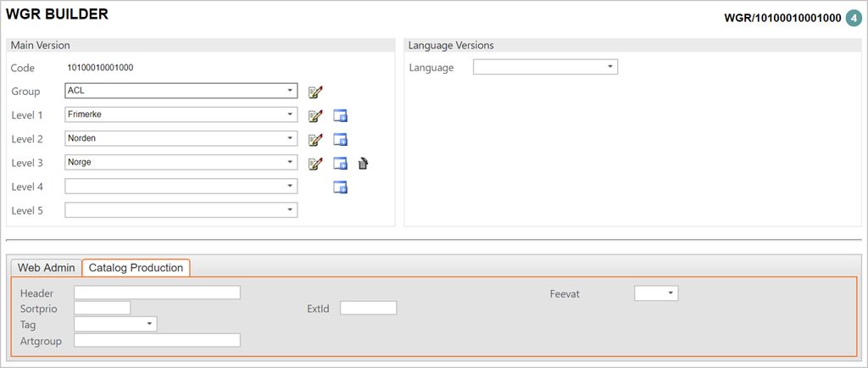Viewport: 868px width, 368px height.
Task: Open the window icon beside Level 2
Action: click(341, 139)
